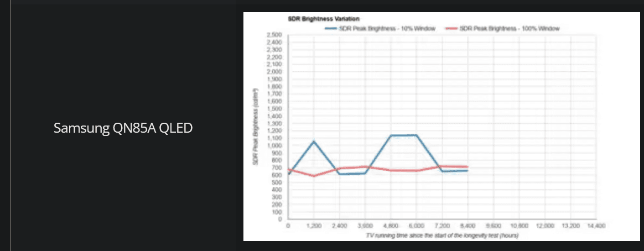Viewport: 644px width, 251px height.
Task: Click the red 100% Window legend swatch
Action: coord(451,28)
